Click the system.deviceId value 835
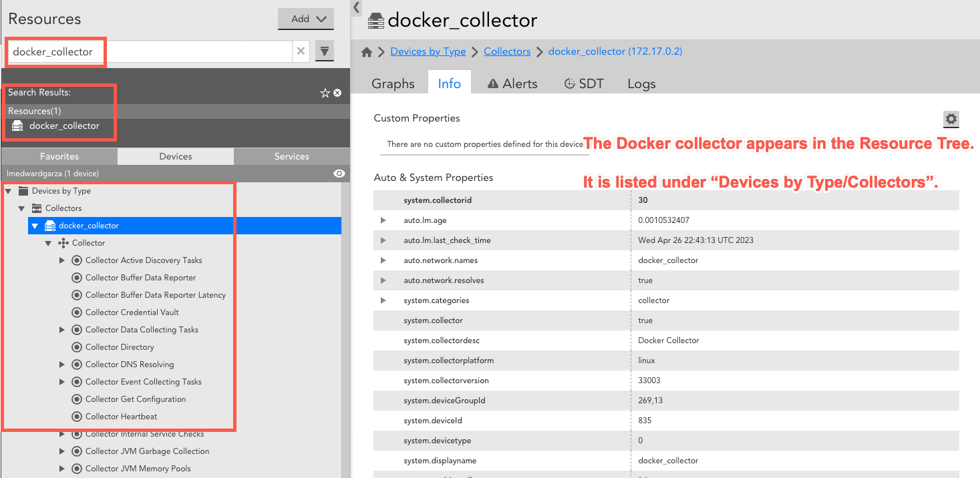 point(645,421)
